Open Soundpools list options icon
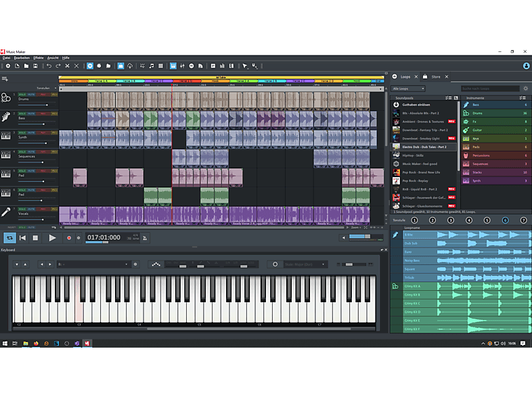 pos(449,98)
